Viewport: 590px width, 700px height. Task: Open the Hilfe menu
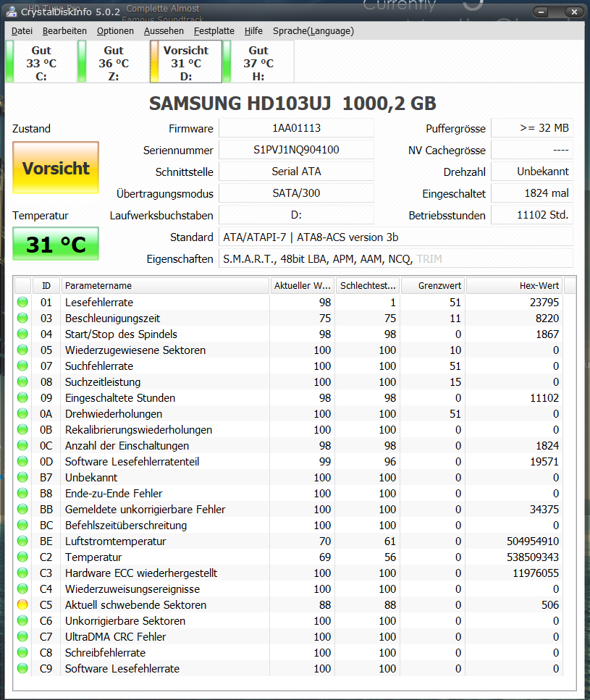[253, 31]
